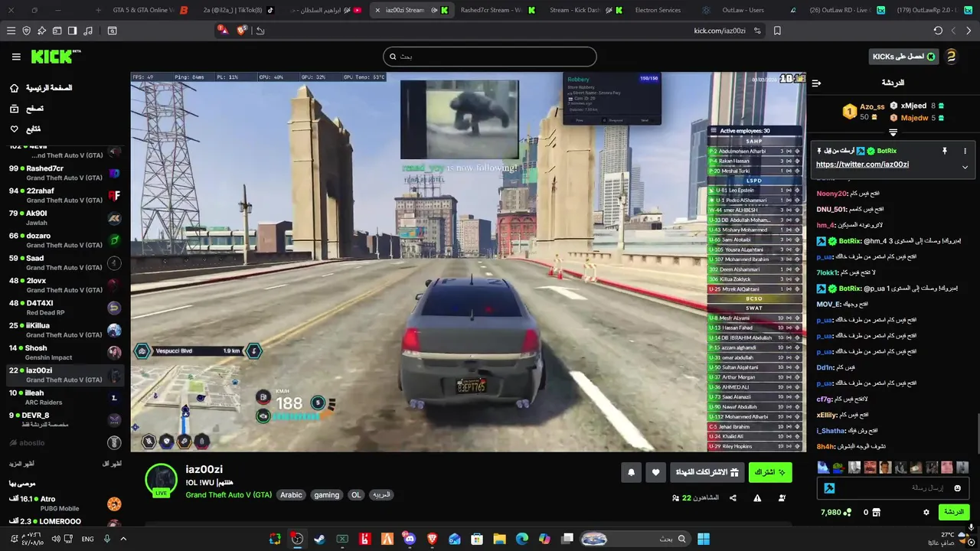Open the Get KICKs button

(903, 57)
